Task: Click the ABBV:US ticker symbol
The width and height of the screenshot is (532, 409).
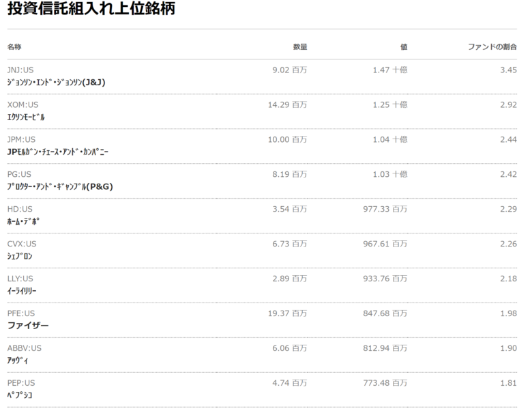Action: [24, 348]
